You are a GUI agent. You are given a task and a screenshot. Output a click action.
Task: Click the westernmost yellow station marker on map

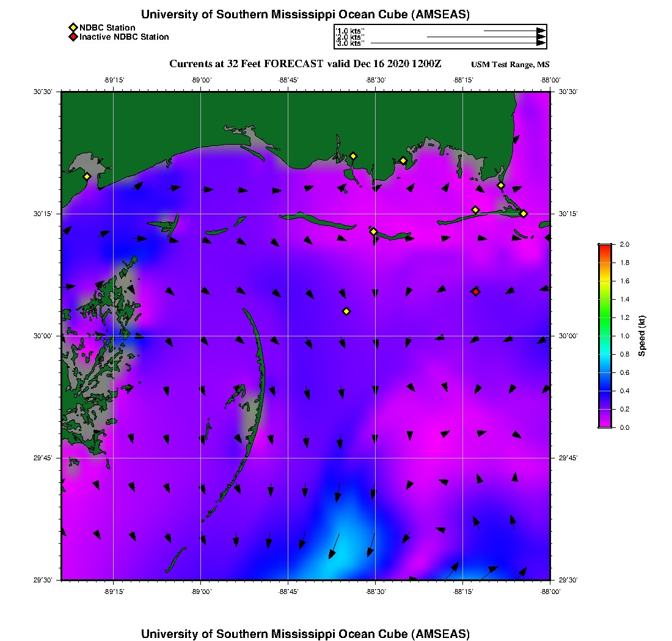[87, 176]
